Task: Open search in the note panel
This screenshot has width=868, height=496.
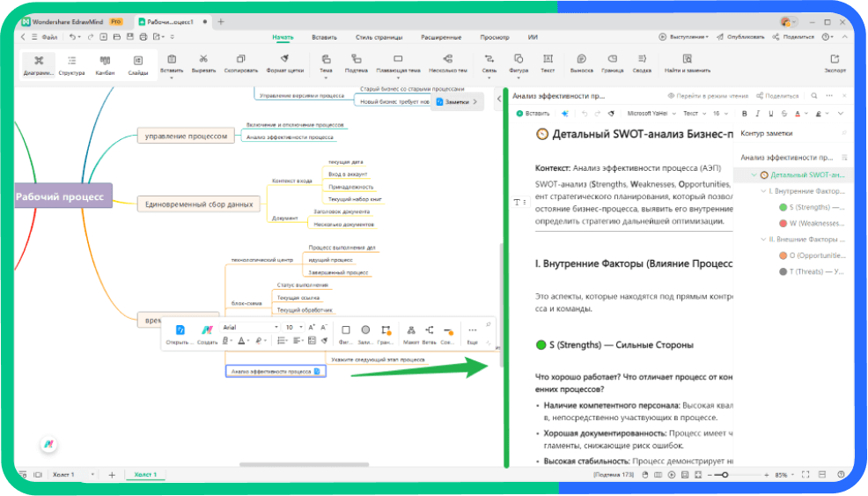Action: click(813, 96)
